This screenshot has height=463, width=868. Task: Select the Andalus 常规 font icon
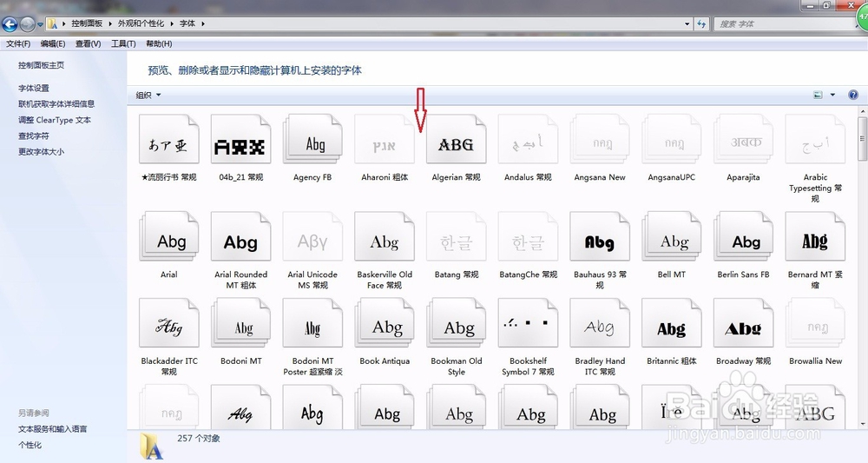click(x=528, y=140)
